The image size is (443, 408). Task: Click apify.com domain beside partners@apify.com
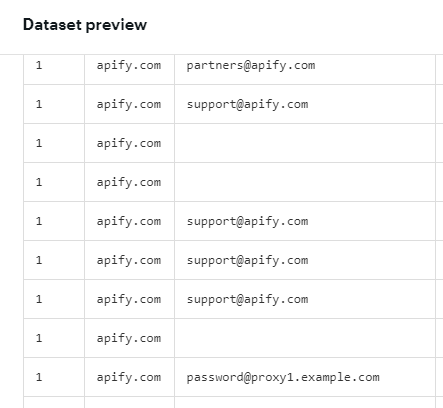pyautogui.click(x=129, y=65)
